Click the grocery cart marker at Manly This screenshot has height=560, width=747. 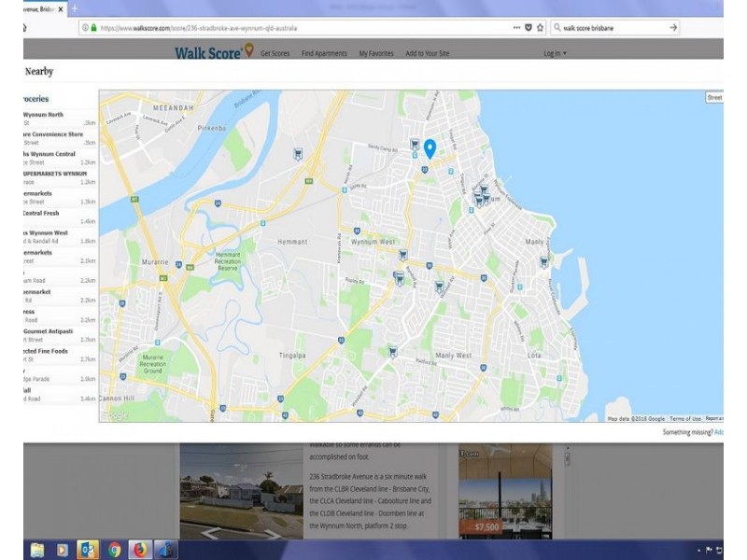[543, 262]
